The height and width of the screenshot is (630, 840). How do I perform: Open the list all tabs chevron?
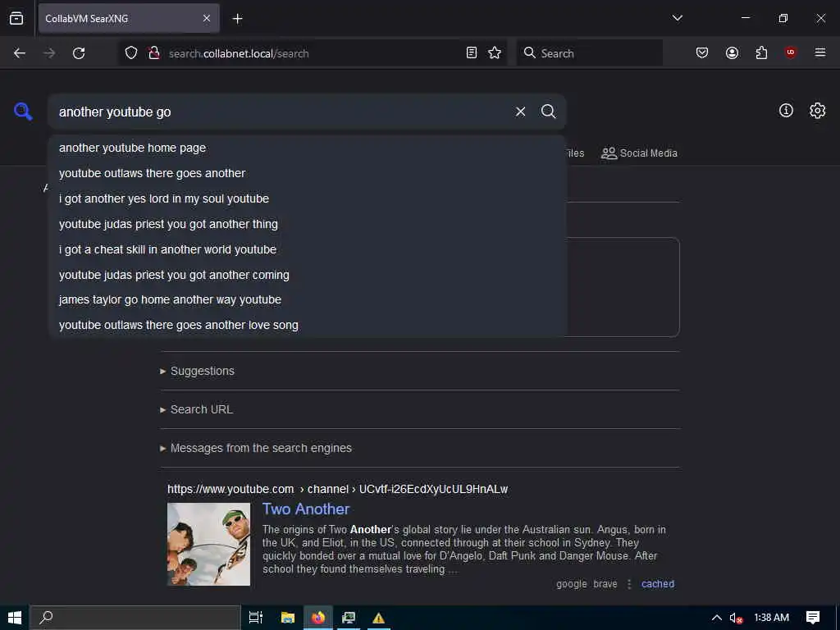tap(677, 18)
